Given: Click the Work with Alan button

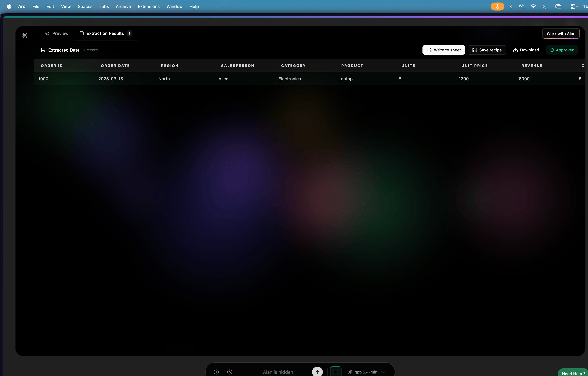Looking at the screenshot, I should click(561, 34).
